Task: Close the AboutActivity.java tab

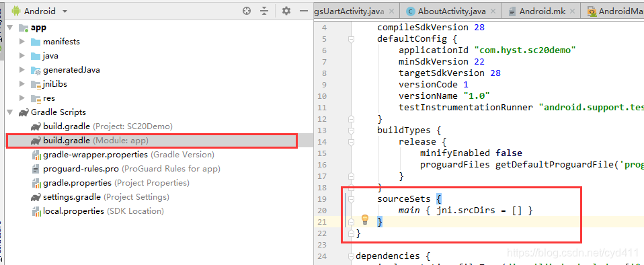Action: pos(493,11)
